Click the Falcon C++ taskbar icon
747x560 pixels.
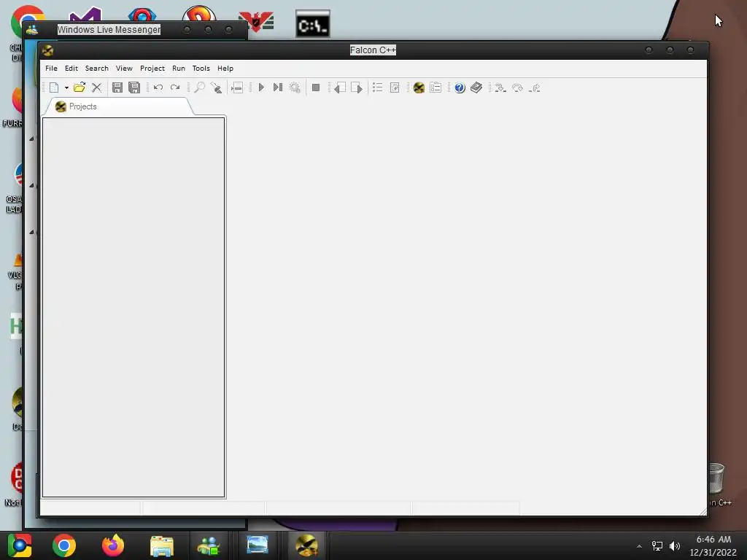click(306, 545)
